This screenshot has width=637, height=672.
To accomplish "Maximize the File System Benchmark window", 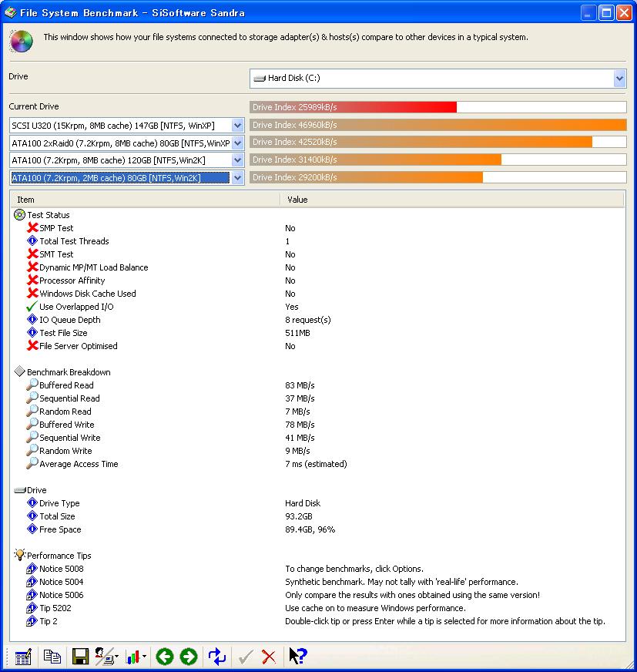I will [607, 13].
